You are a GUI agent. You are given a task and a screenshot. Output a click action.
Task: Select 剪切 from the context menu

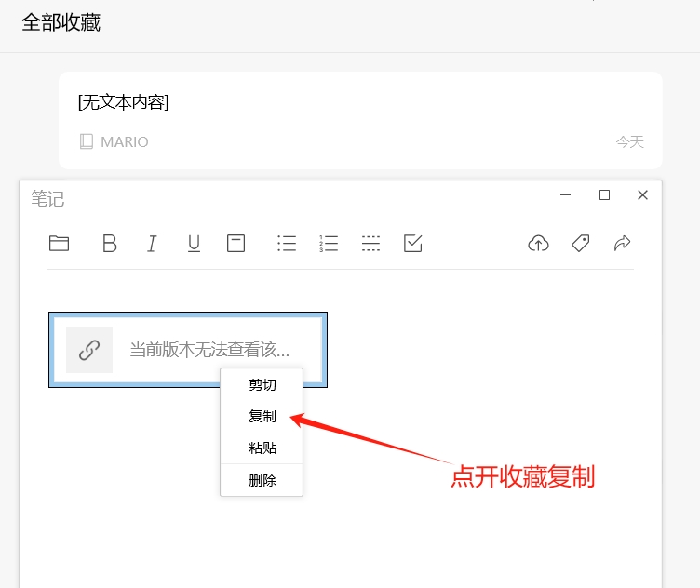(262, 384)
